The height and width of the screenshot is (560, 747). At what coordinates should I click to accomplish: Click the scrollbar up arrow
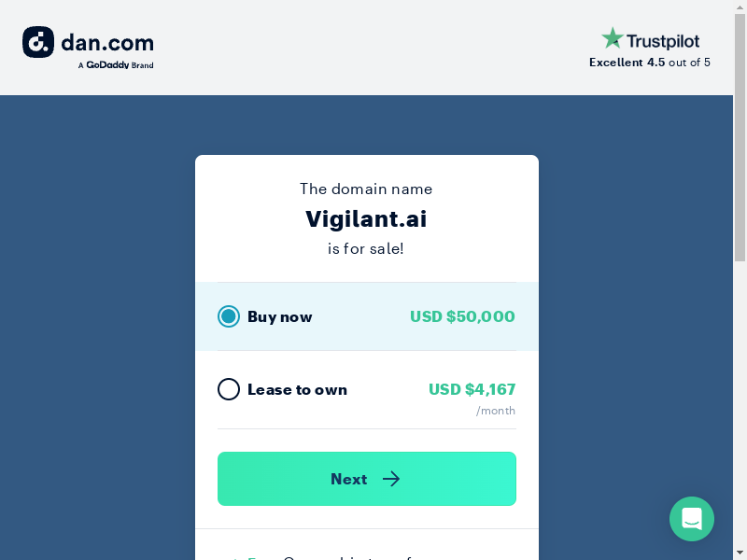click(x=740, y=7)
